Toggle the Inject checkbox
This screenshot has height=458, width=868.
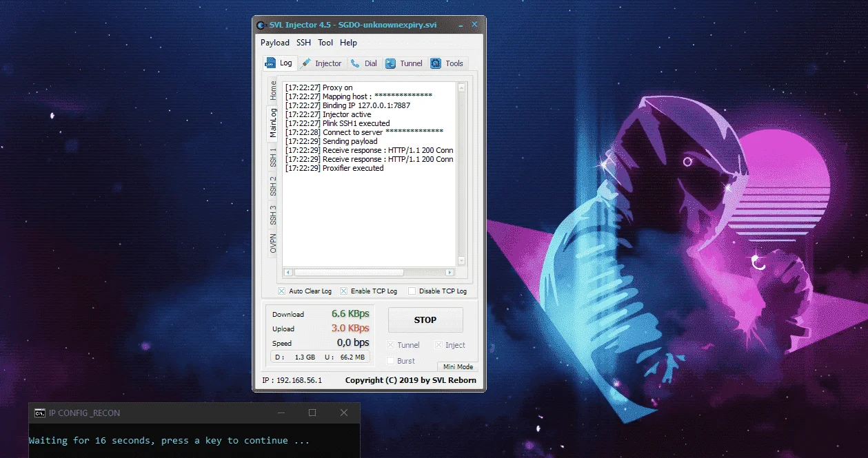439,345
